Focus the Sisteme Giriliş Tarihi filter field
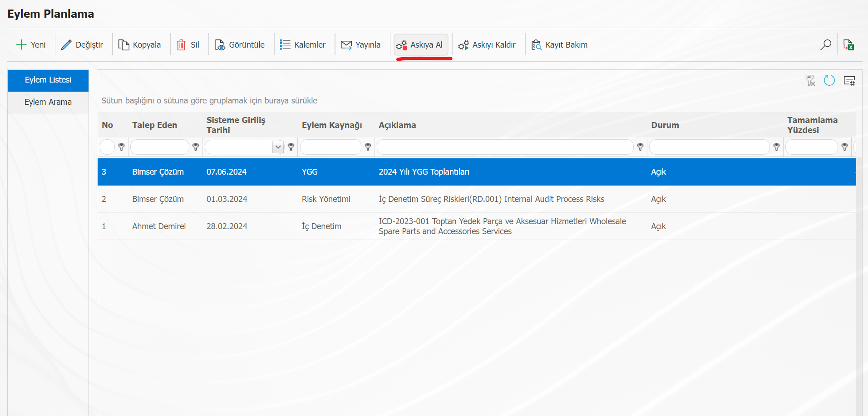This screenshot has width=868, height=416. click(x=239, y=147)
